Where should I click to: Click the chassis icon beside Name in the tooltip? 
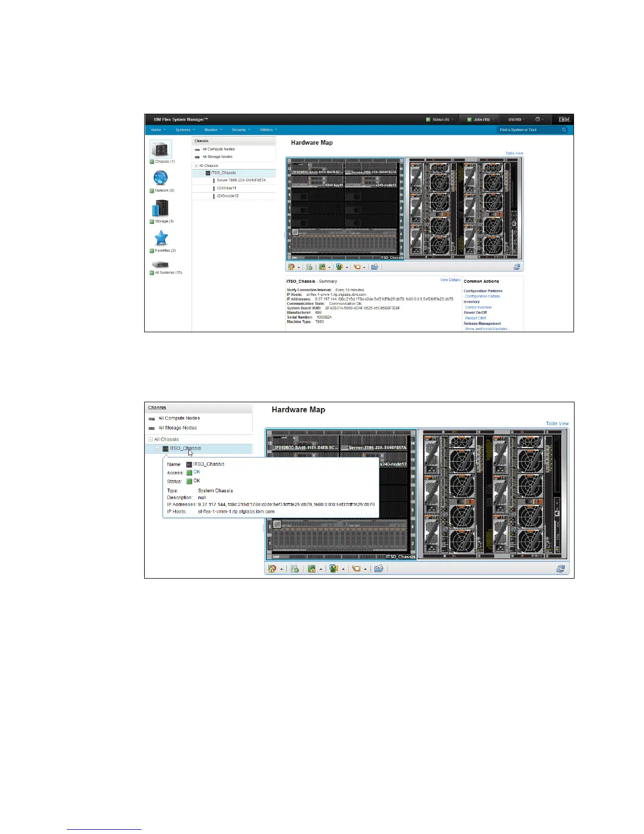(x=189, y=464)
